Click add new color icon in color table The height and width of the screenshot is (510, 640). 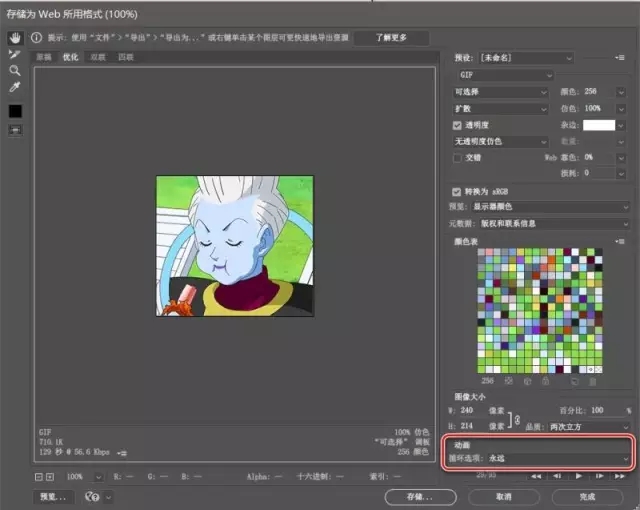575,381
